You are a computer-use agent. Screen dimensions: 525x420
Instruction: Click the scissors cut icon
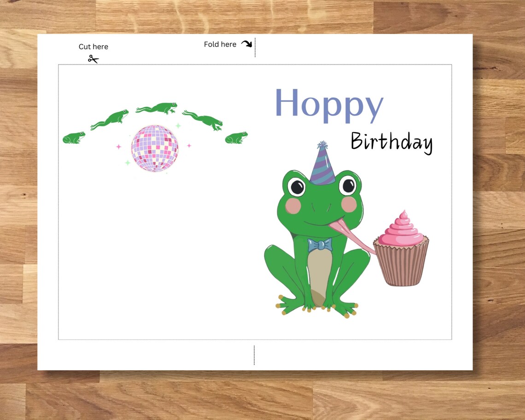coord(92,59)
